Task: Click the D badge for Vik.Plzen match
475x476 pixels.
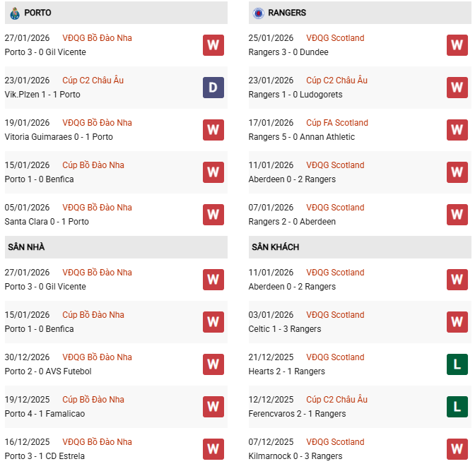Action: point(213,88)
